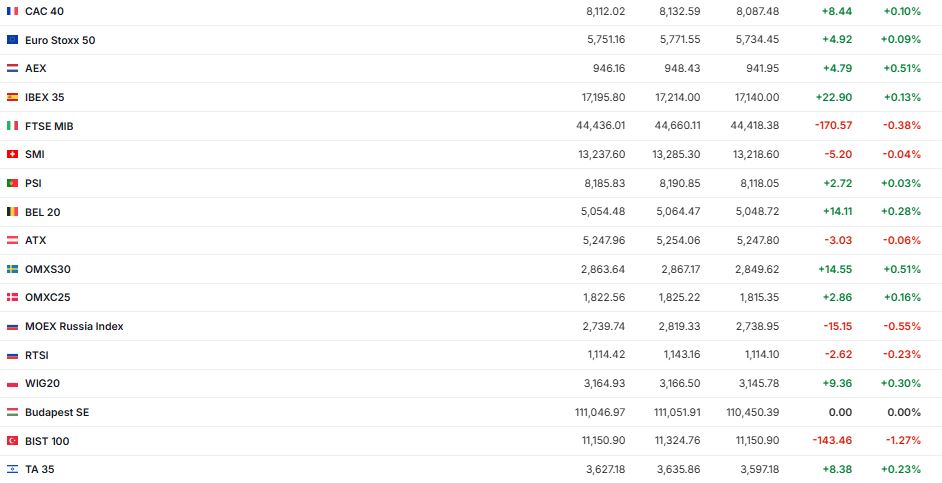
Task: Click the Turkey flag icon beside BIST 100
Action: pos(12,441)
